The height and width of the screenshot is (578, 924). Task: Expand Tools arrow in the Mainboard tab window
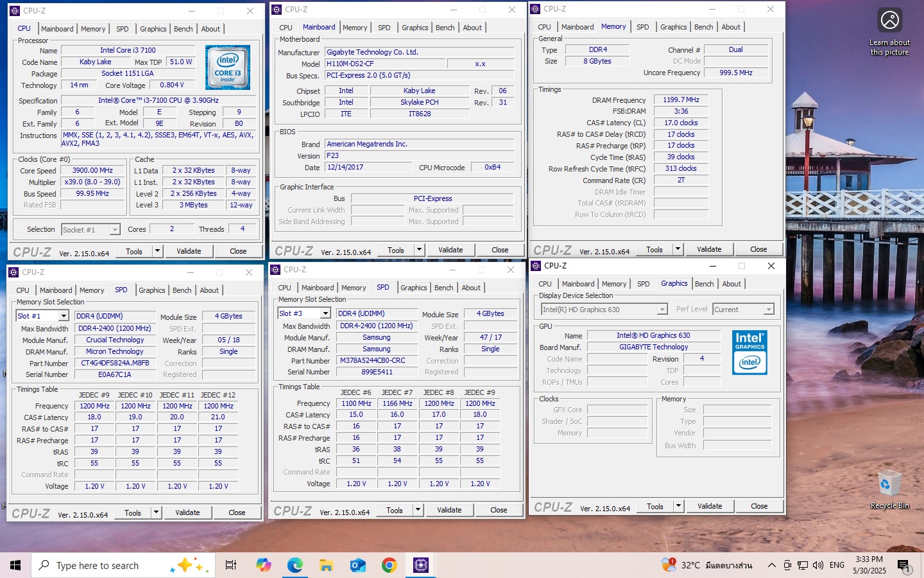(x=419, y=250)
